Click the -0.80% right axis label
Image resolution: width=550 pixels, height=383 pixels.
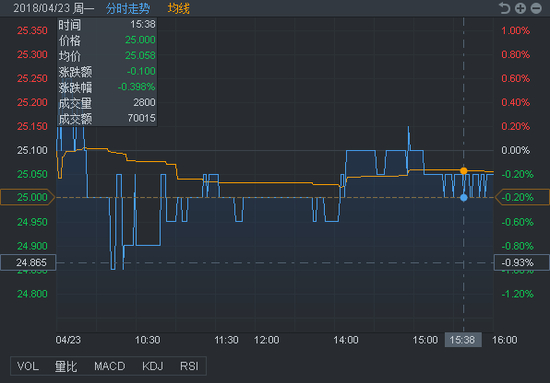[x=518, y=246]
